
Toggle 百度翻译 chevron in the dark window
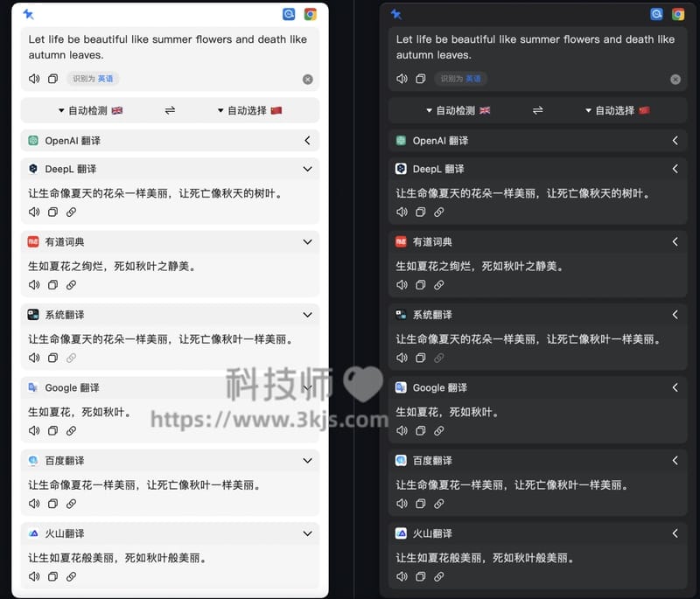tap(675, 460)
